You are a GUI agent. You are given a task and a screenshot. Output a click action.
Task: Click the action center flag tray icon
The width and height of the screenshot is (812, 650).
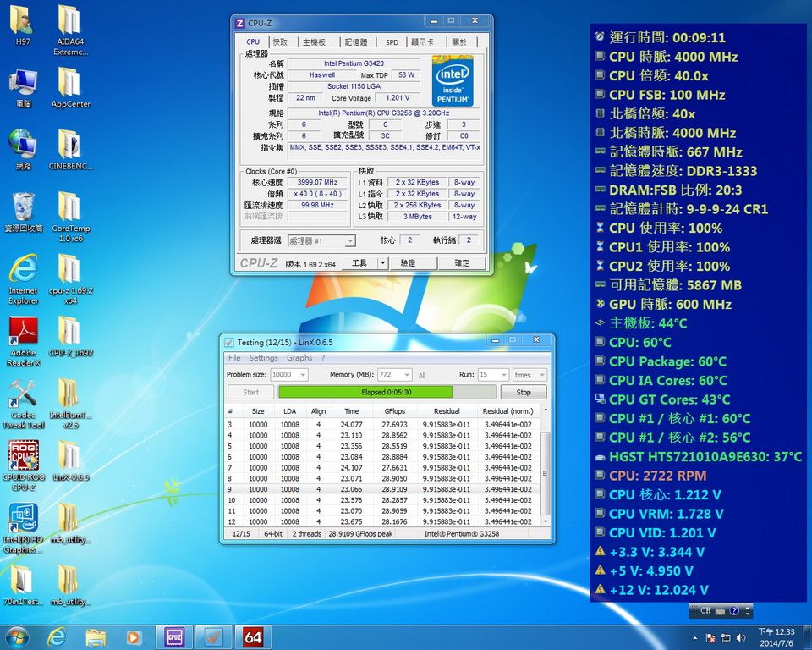(710, 637)
